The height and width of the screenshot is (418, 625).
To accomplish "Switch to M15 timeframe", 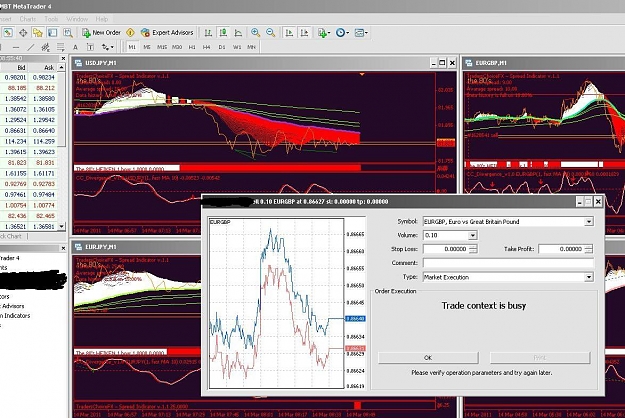I will pyautogui.click(x=162, y=47).
